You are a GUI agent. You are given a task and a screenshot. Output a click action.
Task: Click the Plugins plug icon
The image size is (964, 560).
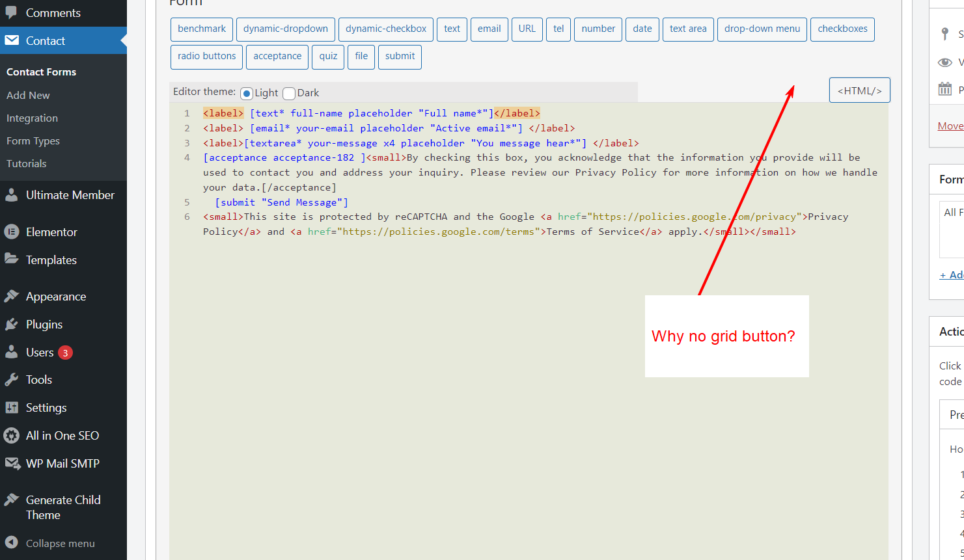tap(12, 324)
